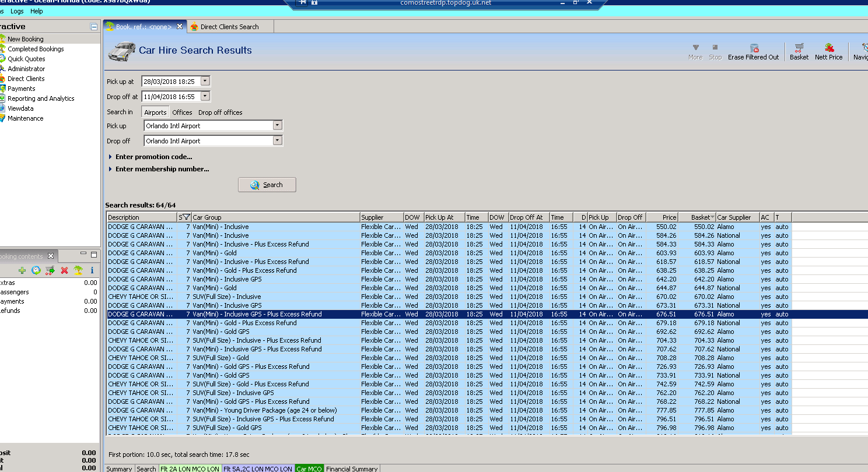
Task: Open the Flt 5A,2C LON MCO LON tab
Action: (x=258, y=469)
